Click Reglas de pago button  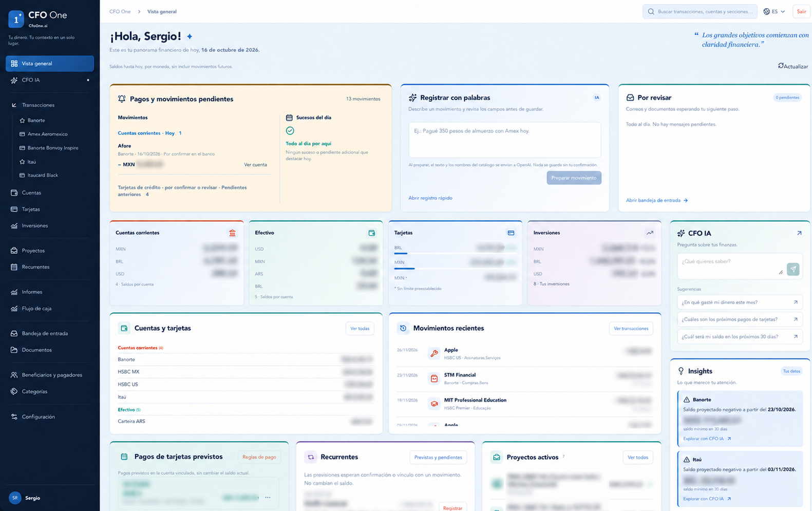pyautogui.click(x=259, y=457)
